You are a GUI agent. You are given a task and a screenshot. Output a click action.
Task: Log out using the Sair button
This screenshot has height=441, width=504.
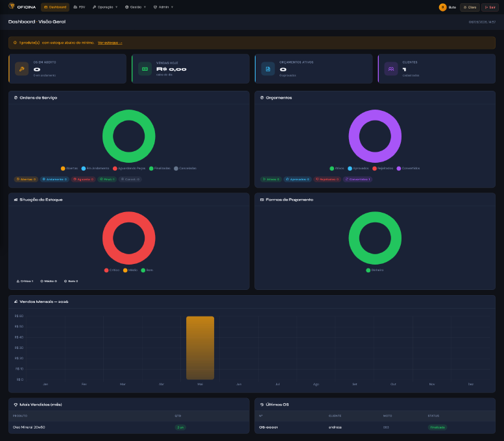point(490,7)
